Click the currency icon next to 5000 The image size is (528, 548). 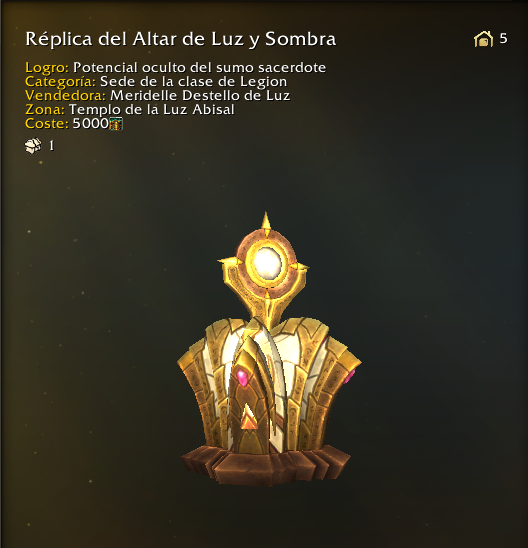tap(116, 124)
